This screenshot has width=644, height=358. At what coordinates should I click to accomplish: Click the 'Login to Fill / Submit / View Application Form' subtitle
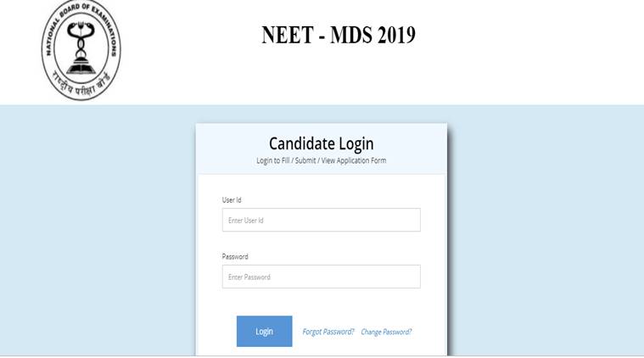pos(322,160)
